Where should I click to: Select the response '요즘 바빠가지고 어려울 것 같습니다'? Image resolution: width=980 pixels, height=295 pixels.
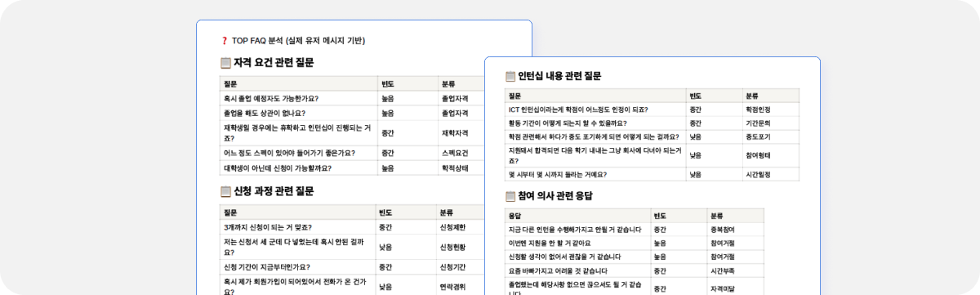(558, 270)
